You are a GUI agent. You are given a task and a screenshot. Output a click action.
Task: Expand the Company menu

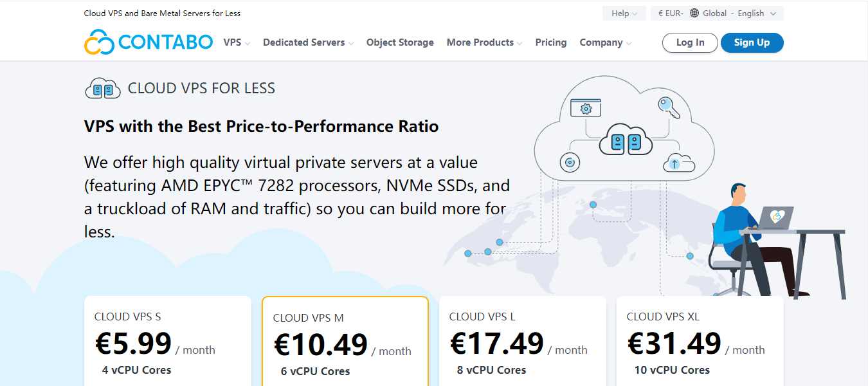pos(605,42)
